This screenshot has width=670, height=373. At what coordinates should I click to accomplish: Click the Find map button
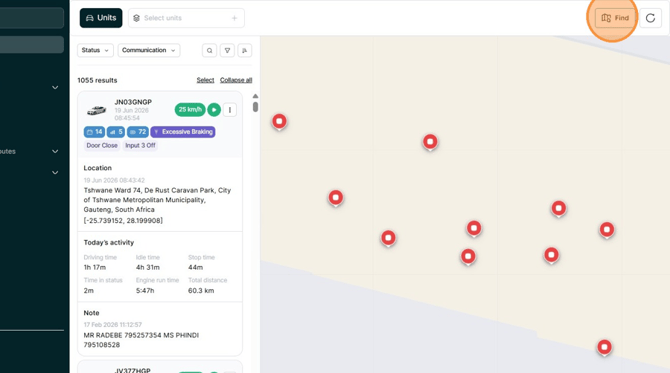[x=615, y=18]
